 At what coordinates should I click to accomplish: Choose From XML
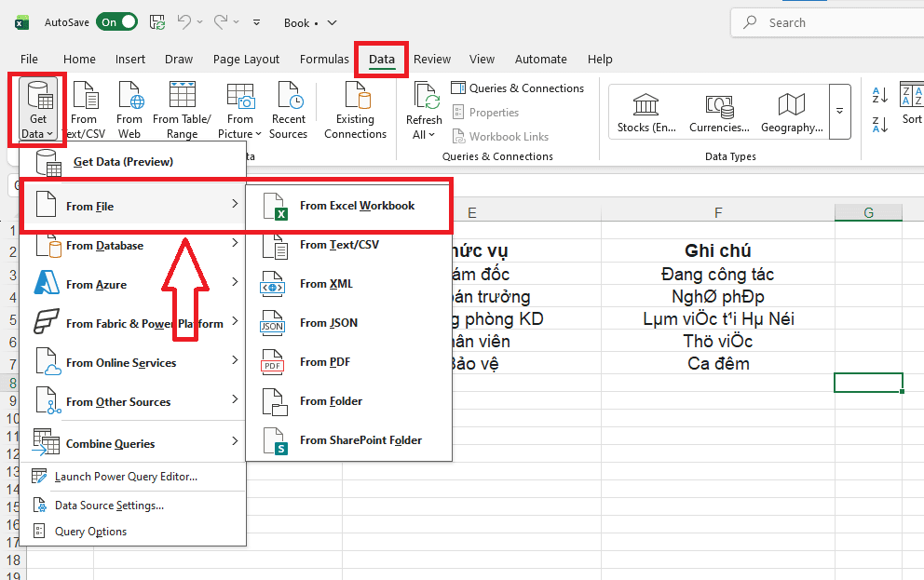click(x=349, y=284)
